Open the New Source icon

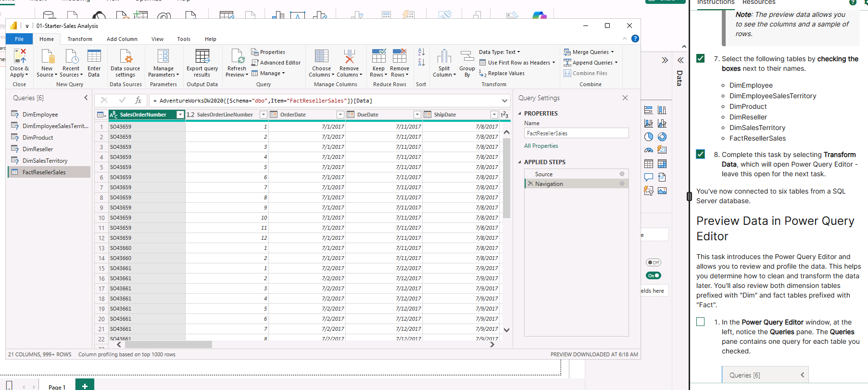[47, 56]
